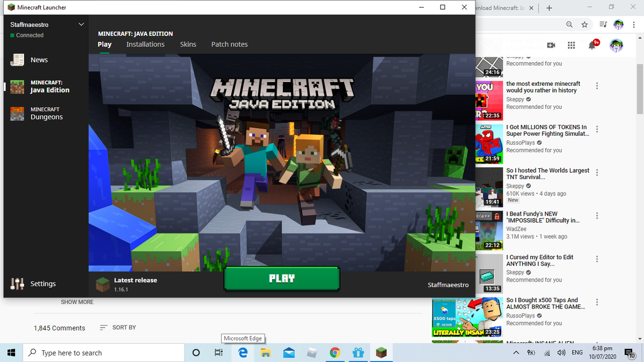Click the 13:35 diamond thumbnail
This screenshot has height=362, width=644.
(489, 274)
